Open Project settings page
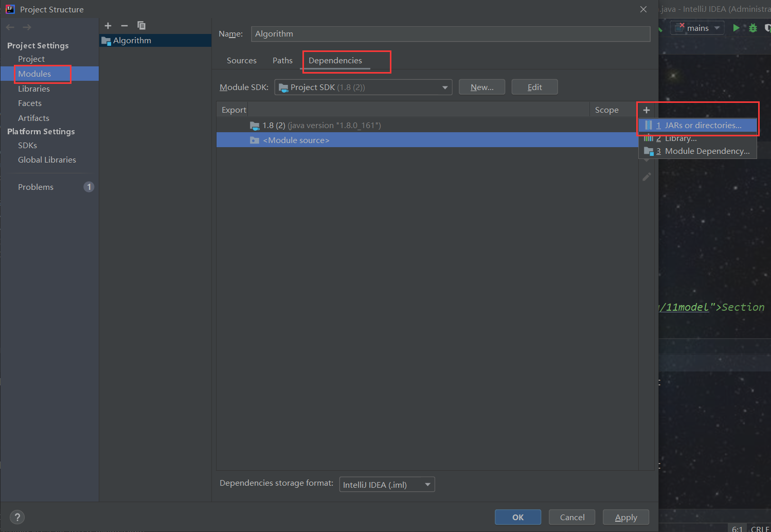771x532 pixels. pos(31,59)
